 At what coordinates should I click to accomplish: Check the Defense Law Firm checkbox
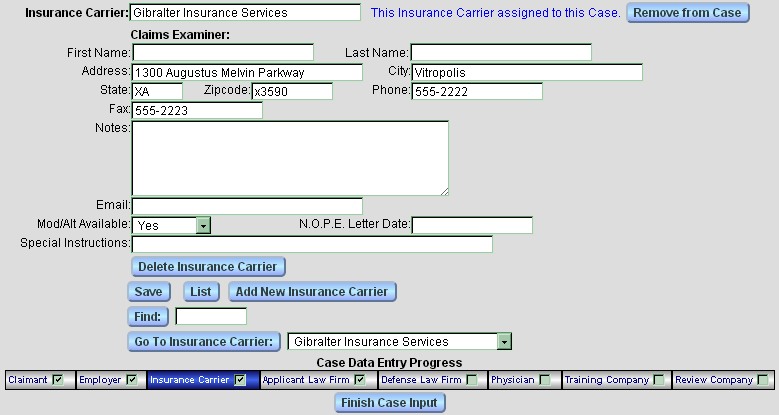pos(471,380)
